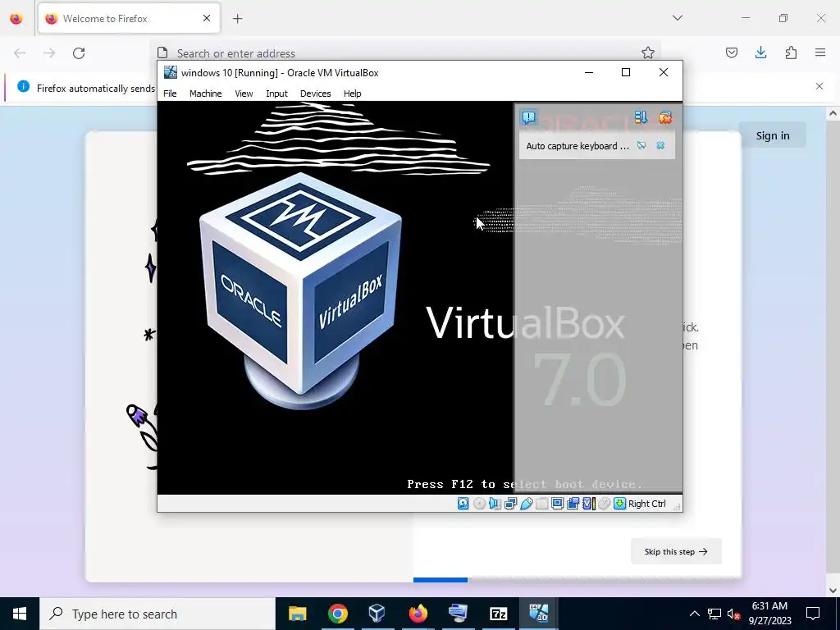Click the network tray icon
Screen dimensions: 840x630
coord(714,614)
